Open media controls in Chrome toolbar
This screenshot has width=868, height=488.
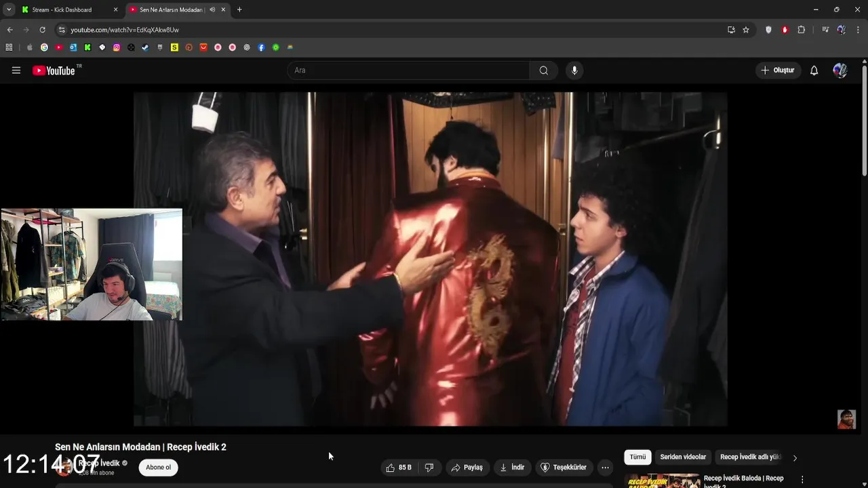[x=825, y=30]
